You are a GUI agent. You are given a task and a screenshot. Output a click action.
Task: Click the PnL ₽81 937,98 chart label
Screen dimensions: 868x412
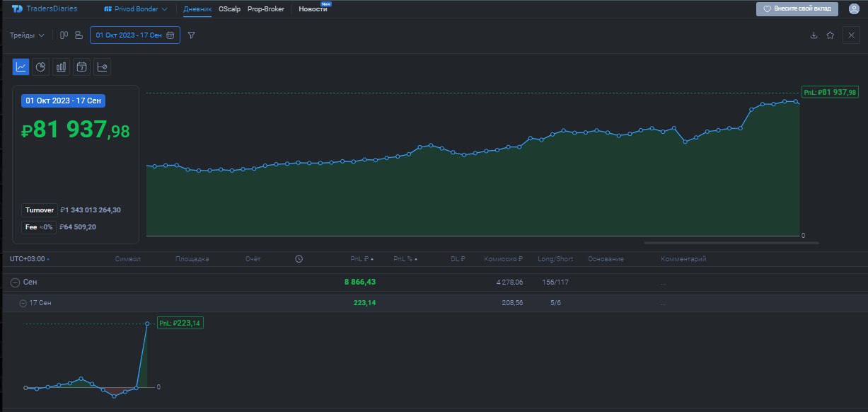pos(831,92)
